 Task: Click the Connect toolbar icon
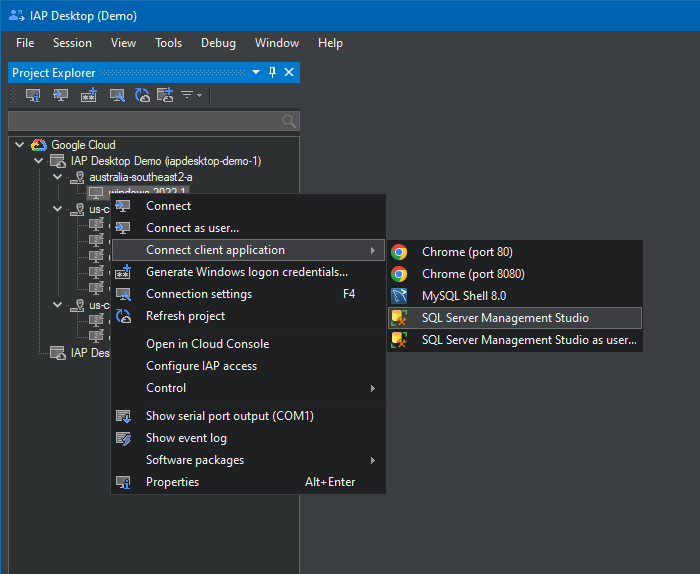click(60, 95)
